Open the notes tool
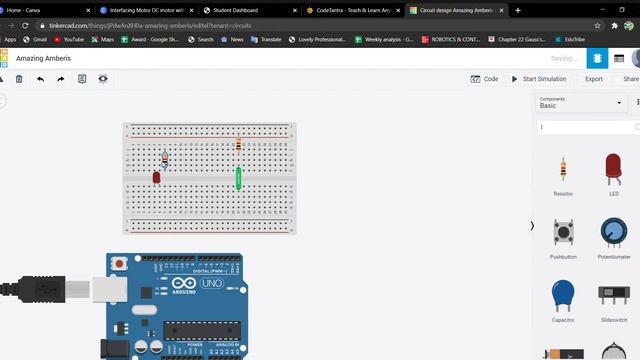The height and width of the screenshot is (360, 640). coord(82,79)
